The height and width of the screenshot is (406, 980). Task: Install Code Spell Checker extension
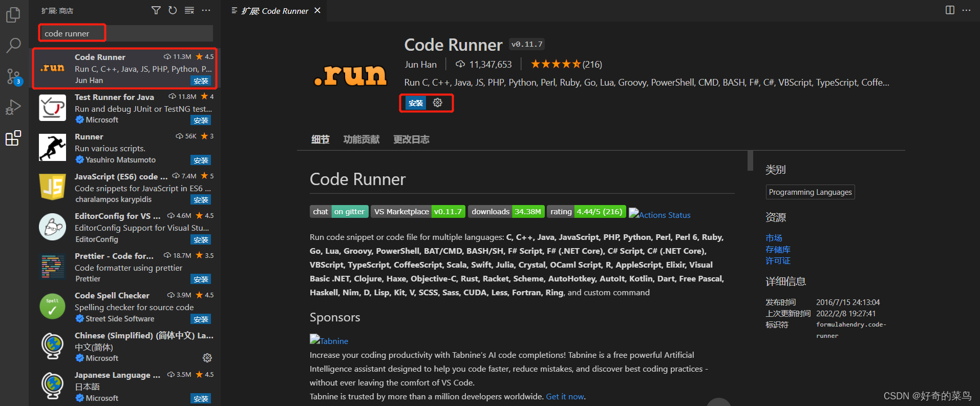(x=201, y=319)
